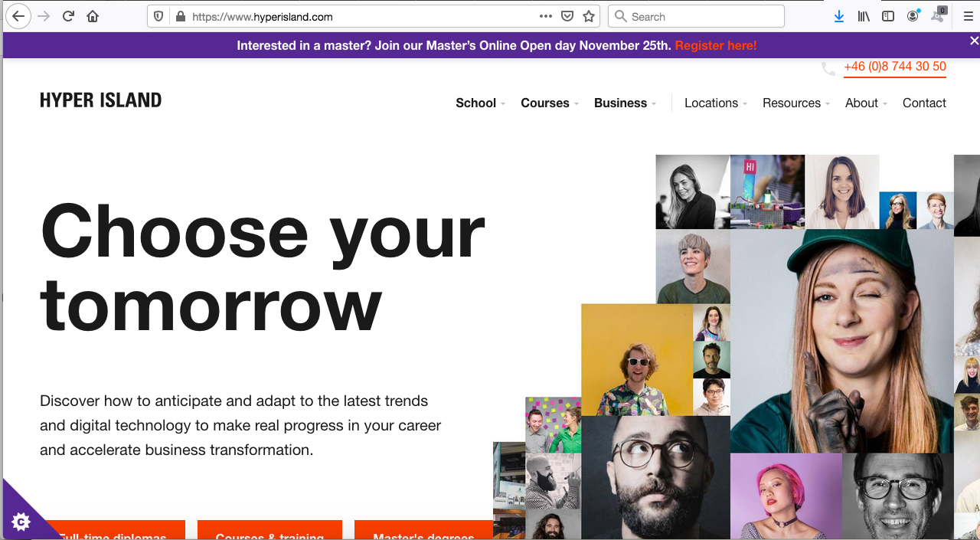Open the Locations menu item
This screenshot has width=980, height=540.
[x=715, y=103]
